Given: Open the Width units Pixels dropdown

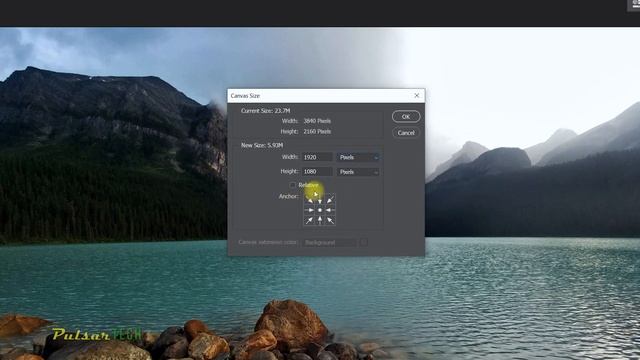Looking at the screenshot, I should click(358, 157).
